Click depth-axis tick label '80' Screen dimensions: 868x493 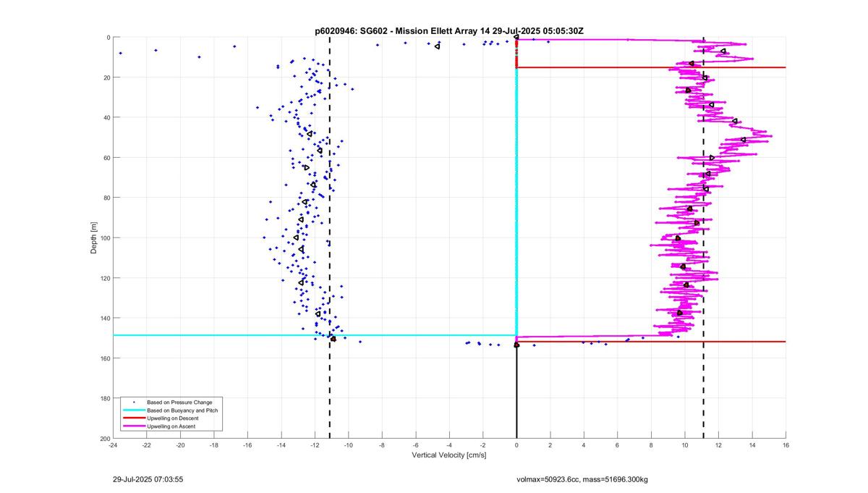[106, 198]
